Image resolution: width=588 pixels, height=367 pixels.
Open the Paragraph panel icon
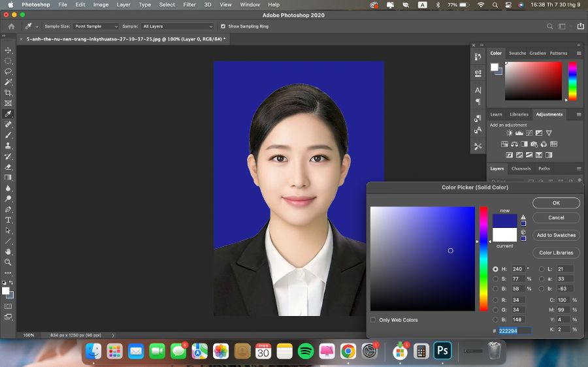coord(478,102)
